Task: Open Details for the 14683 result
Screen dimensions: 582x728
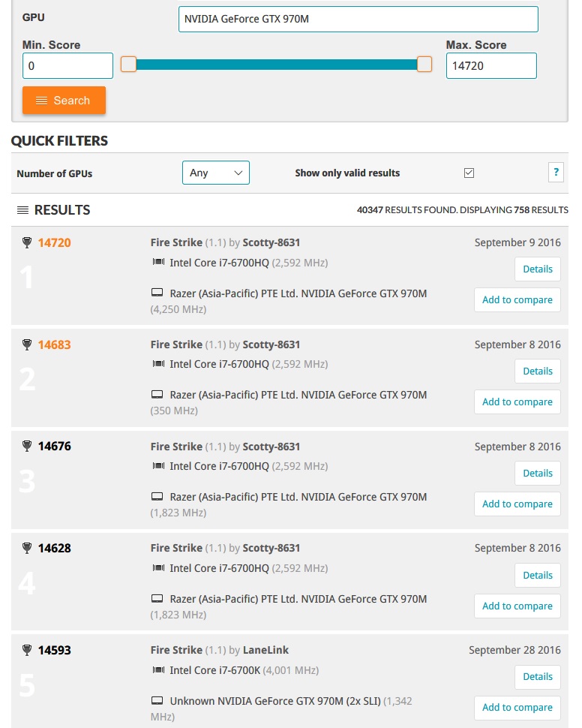Action: [538, 371]
